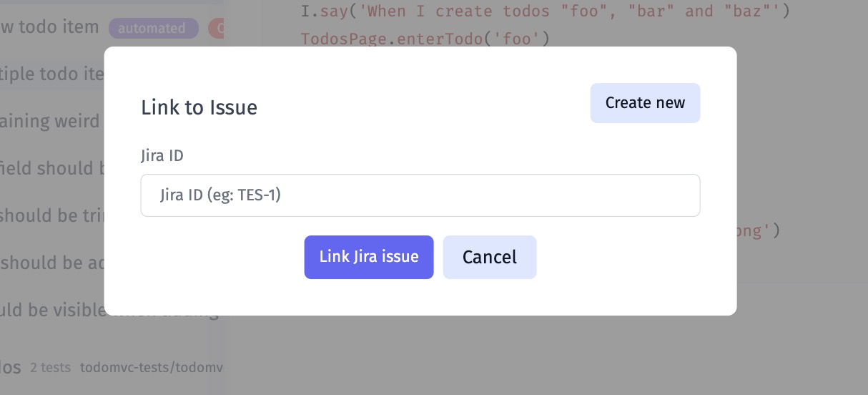
Task: Cancel the Link to Issue dialog
Action: tap(489, 257)
